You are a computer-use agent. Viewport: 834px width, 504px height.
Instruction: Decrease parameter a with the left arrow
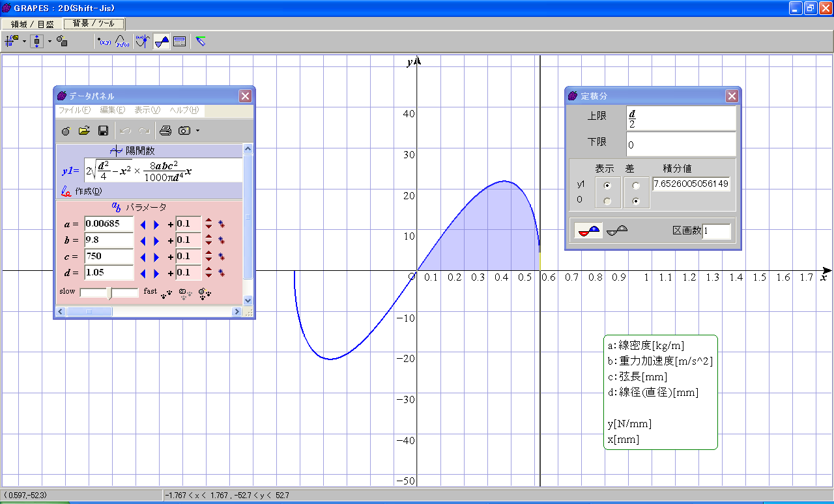143,225
